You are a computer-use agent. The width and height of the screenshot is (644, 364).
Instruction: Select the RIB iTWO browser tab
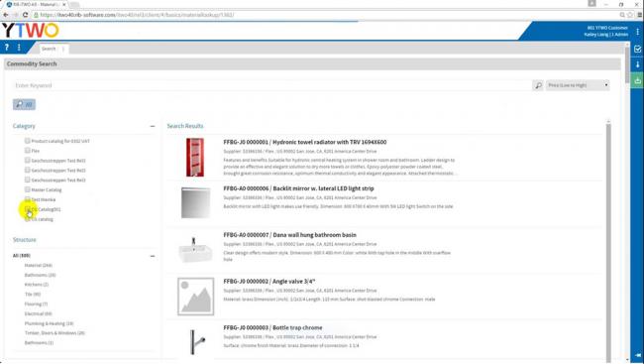coord(35,4)
